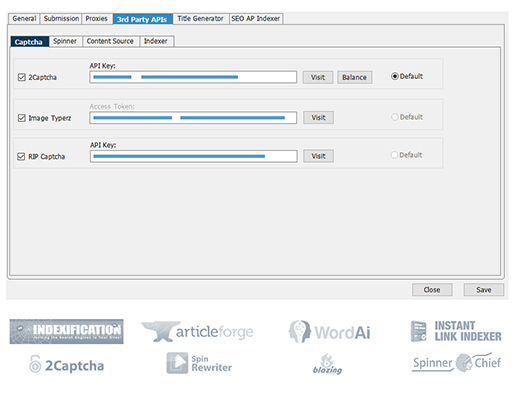The height and width of the screenshot is (394, 514).
Task: Click the Spin Rewriter logo
Action: pyautogui.click(x=199, y=363)
